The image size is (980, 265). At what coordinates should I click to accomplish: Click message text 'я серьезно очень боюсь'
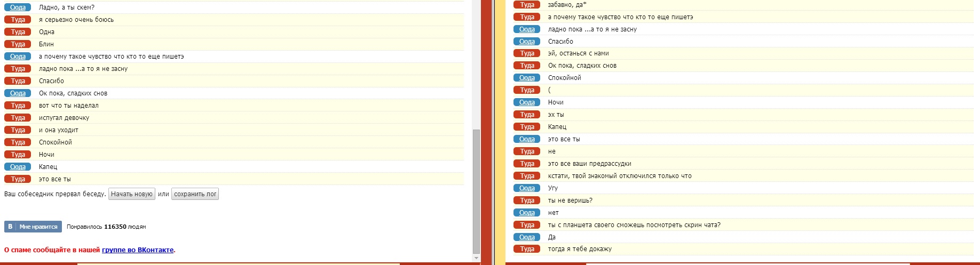click(76, 20)
